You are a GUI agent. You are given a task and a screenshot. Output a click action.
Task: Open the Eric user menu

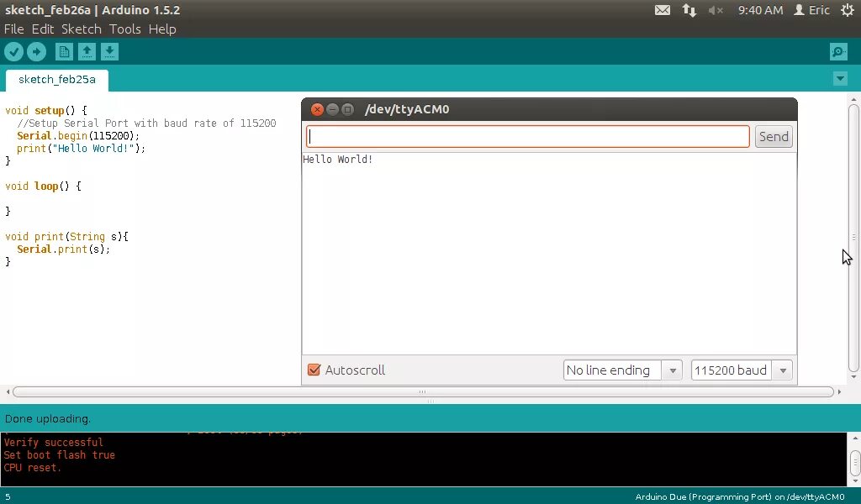tap(811, 10)
